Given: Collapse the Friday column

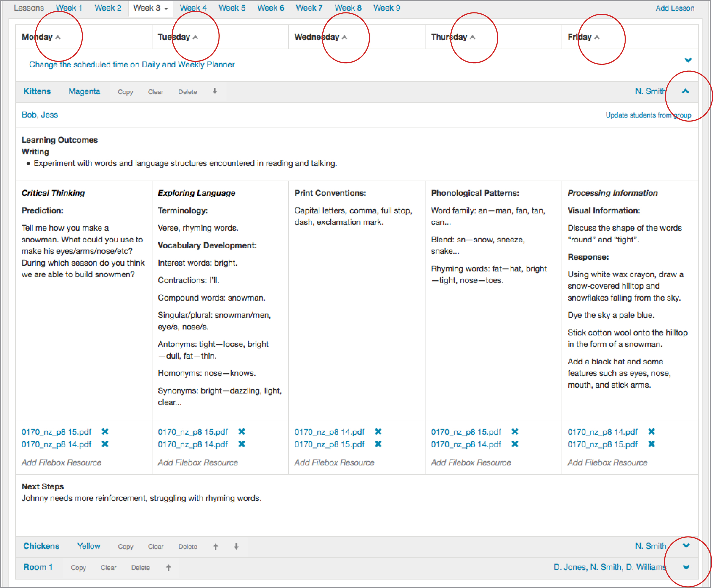Looking at the screenshot, I should coord(597,37).
